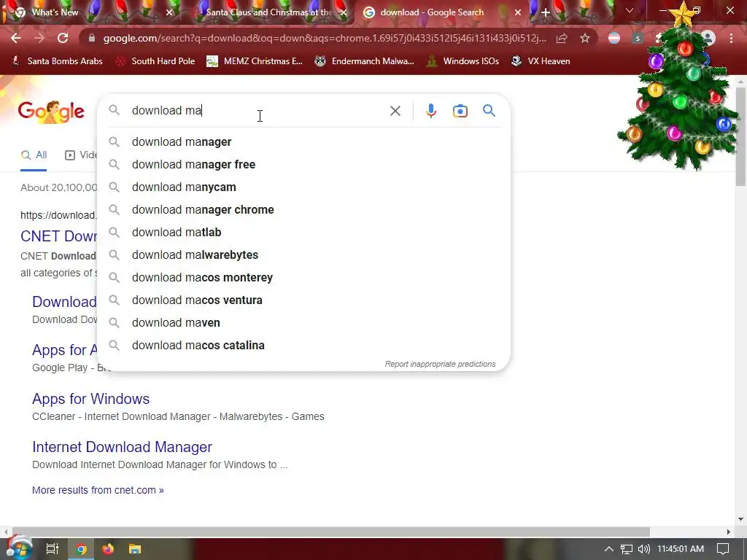Start voice search with microphone icon
The height and width of the screenshot is (560, 747).
coord(430,111)
